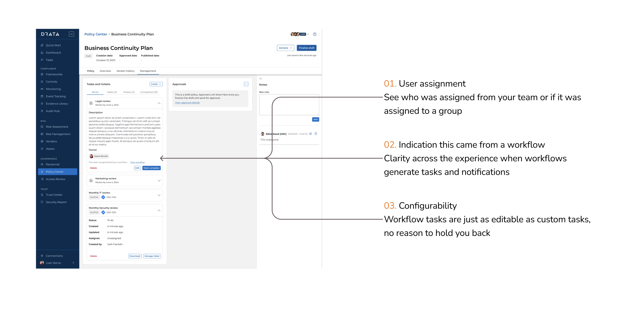The image size is (644, 310).
Task: Open the View workflow link in Legal review
Action: [137, 162]
